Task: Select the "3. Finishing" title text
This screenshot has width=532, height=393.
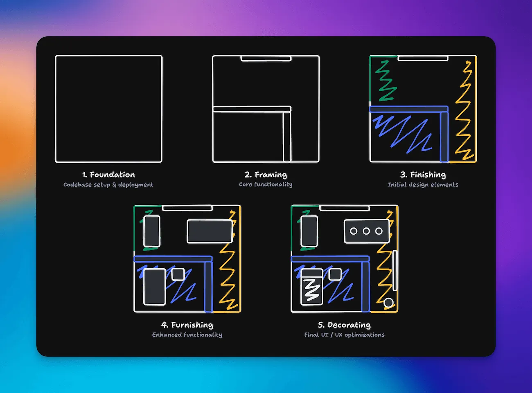Action: (423, 175)
